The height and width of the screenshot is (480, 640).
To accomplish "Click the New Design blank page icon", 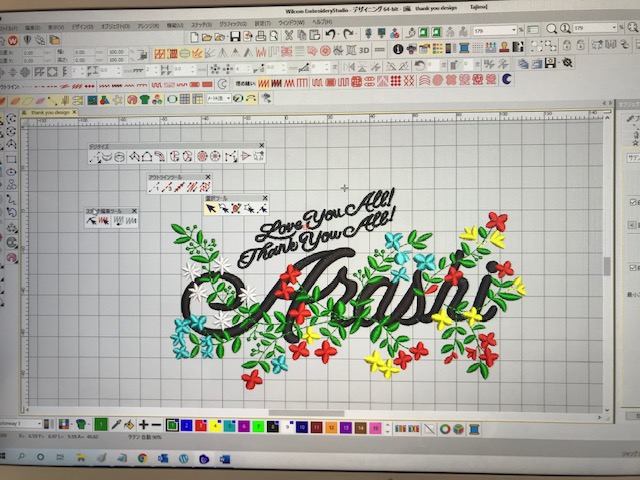I will [194, 37].
